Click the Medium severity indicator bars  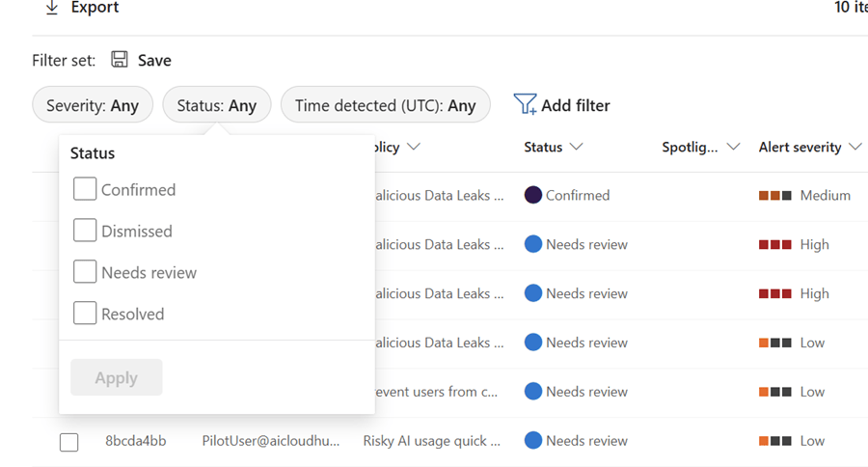pos(774,195)
